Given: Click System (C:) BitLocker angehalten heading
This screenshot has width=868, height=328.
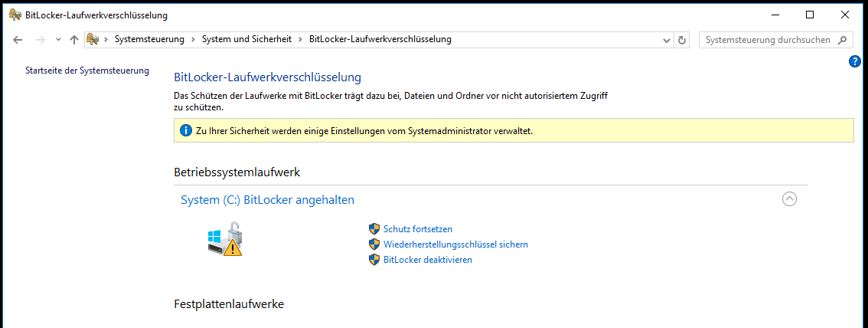Looking at the screenshot, I should click(x=267, y=200).
